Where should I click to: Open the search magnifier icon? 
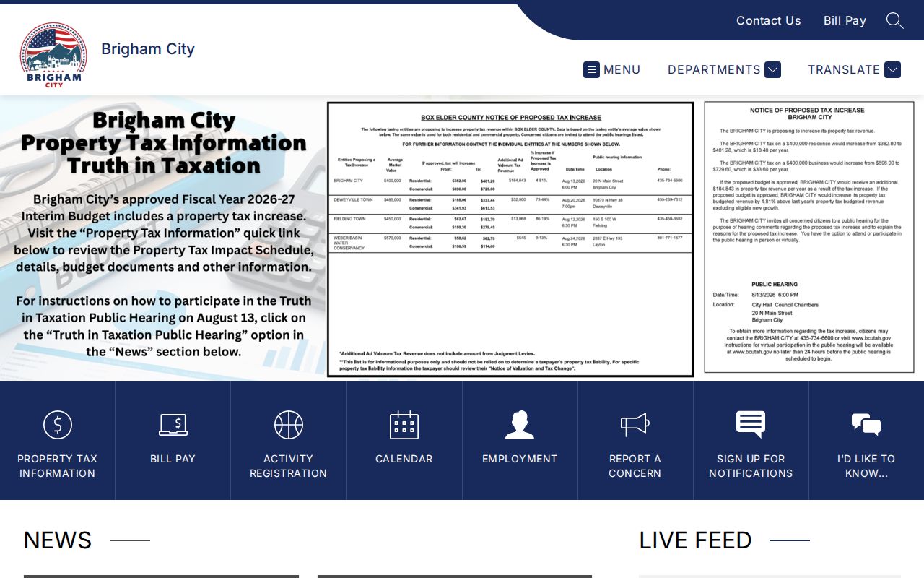pyautogui.click(x=894, y=20)
